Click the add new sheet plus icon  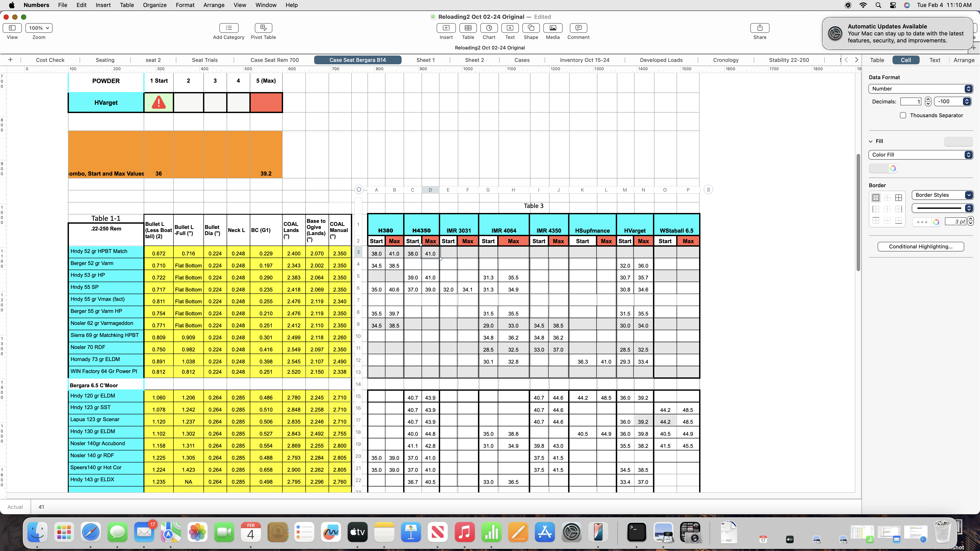[x=10, y=60]
